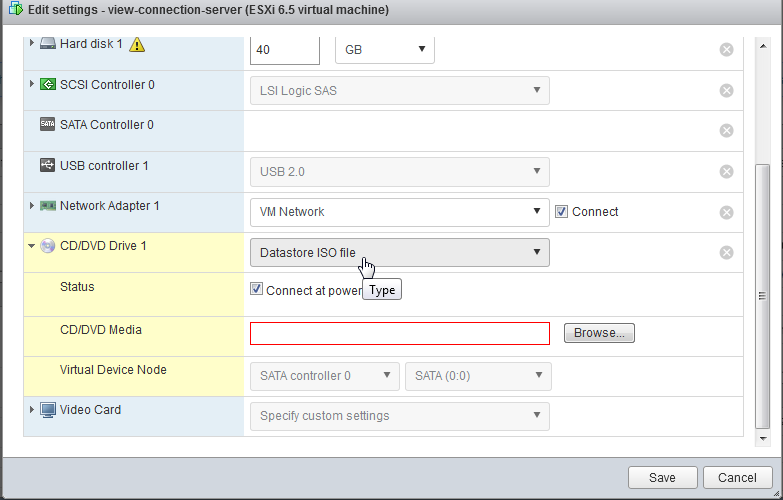
Task: Open the GB disk size unit dropdown
Action: (x=385, y=49)
